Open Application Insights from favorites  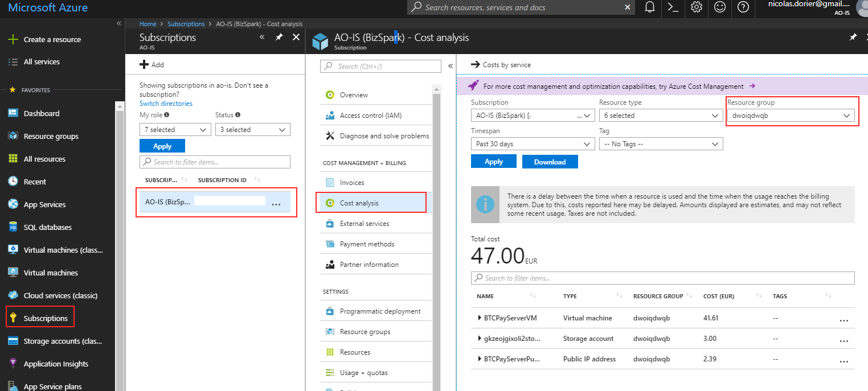[57, 364]
